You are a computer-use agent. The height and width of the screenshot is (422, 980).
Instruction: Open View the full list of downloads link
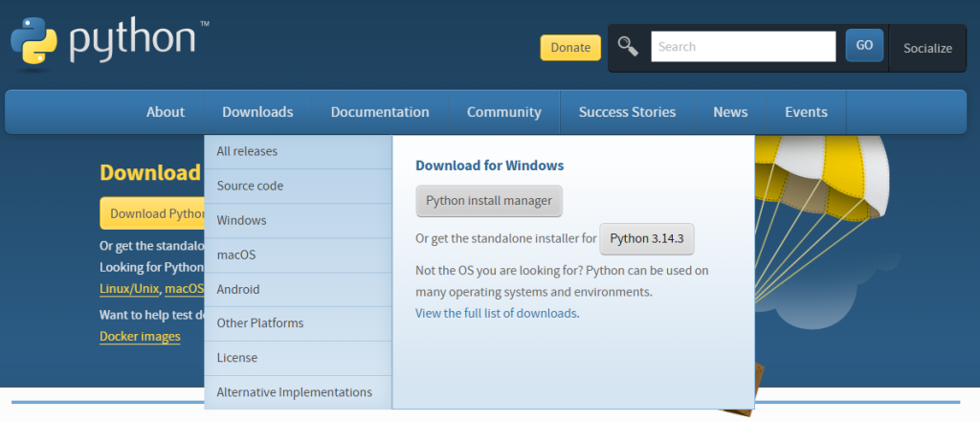coord(496,313)
